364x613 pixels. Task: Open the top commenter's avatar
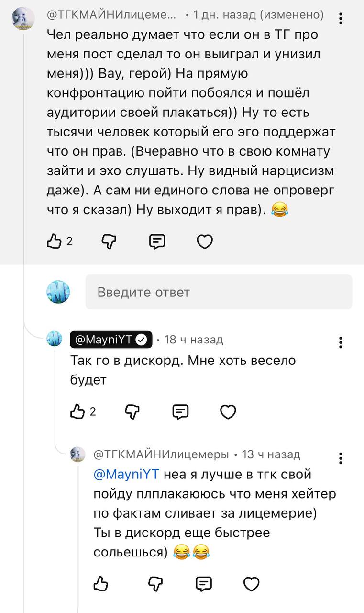(x=23, y=19)
